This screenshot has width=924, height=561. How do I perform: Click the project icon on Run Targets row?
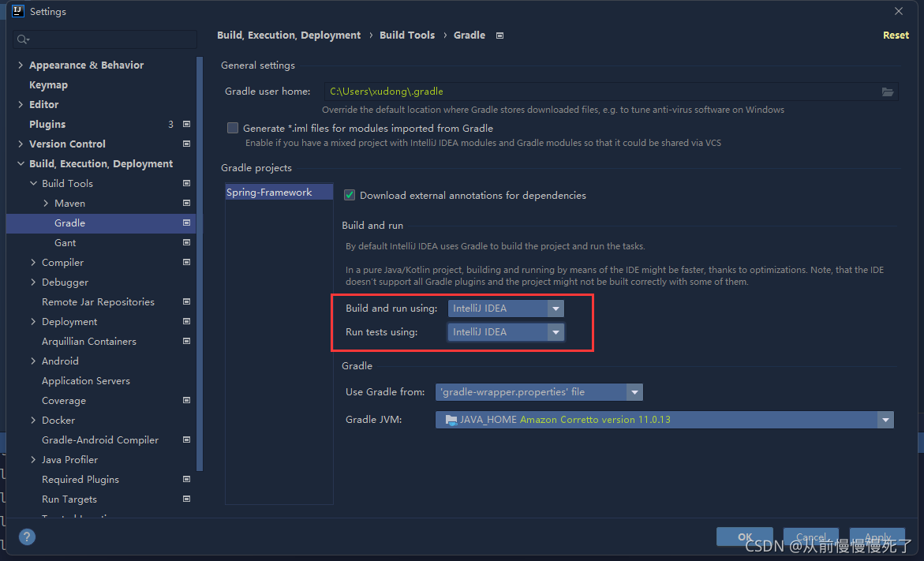187,499
